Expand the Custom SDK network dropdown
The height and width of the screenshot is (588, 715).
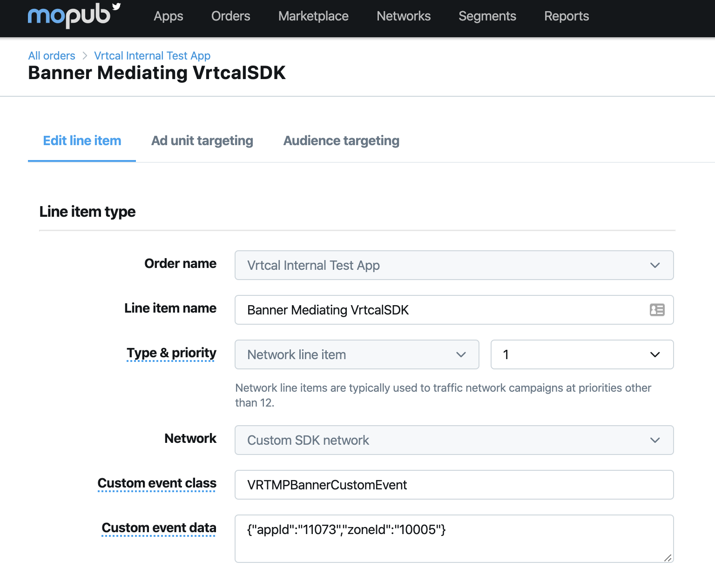click(454, 440)
